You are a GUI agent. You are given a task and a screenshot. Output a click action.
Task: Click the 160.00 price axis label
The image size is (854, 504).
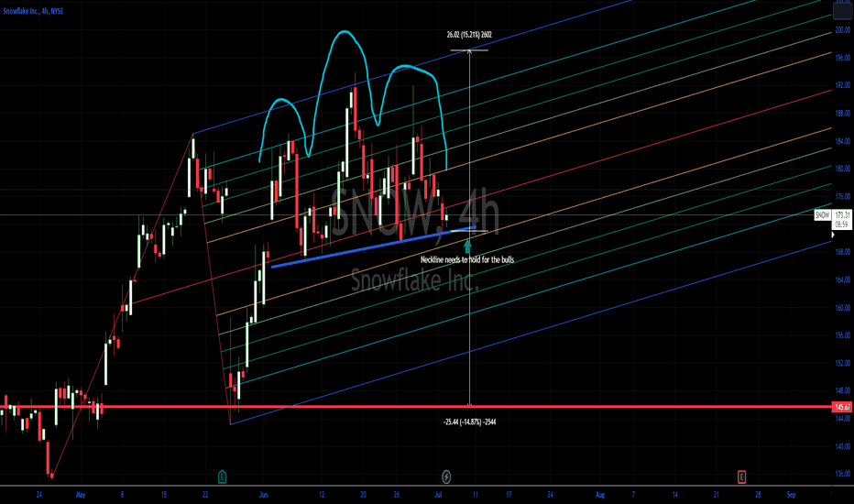[x=842, y=307]
